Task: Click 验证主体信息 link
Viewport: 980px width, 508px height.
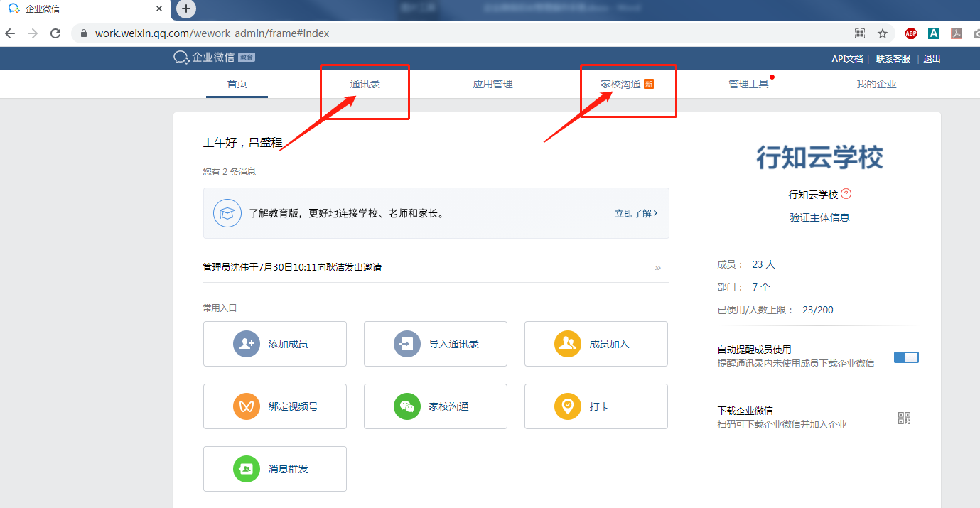Action: (819, 217)
